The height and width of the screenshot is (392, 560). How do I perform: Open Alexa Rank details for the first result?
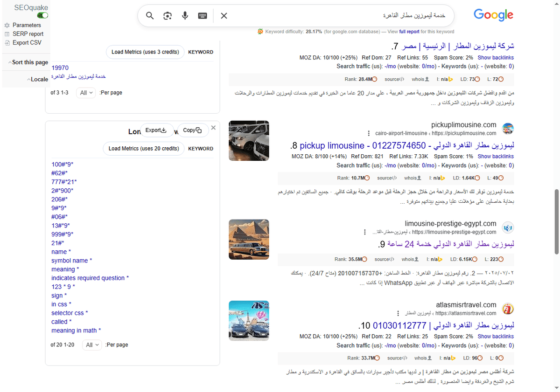pos(360,79)
